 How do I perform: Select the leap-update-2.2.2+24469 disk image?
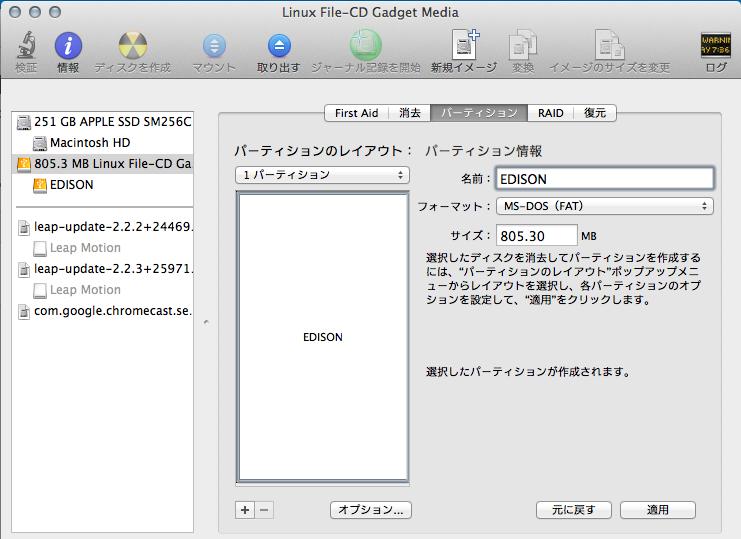tap(103, 227)
